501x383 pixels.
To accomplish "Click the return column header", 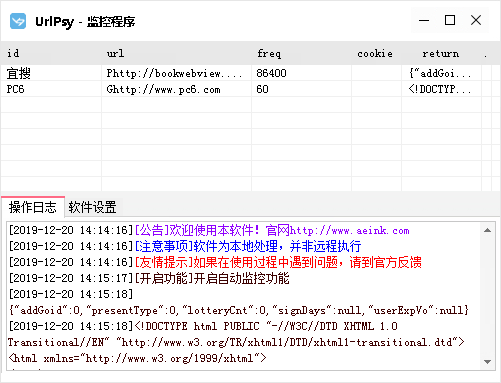I will (x=441, y=53).
